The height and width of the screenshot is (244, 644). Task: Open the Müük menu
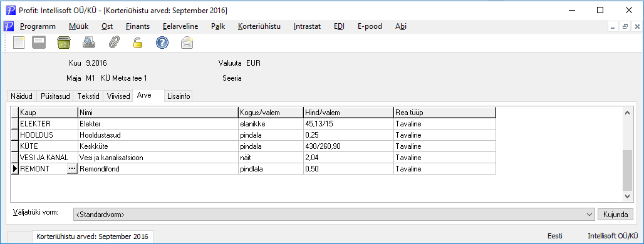click(x=78, y=26)
